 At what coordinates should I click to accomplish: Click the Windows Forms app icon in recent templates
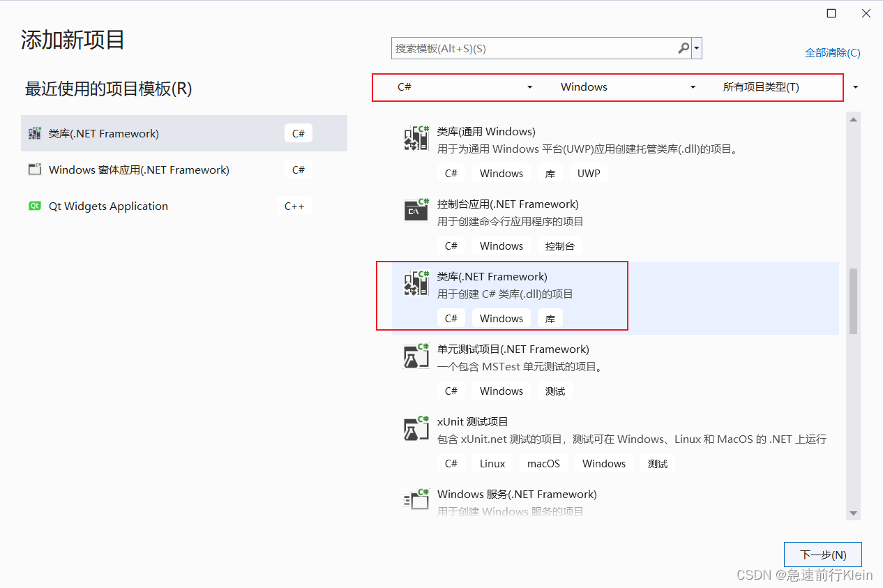[x=35, y=169]
